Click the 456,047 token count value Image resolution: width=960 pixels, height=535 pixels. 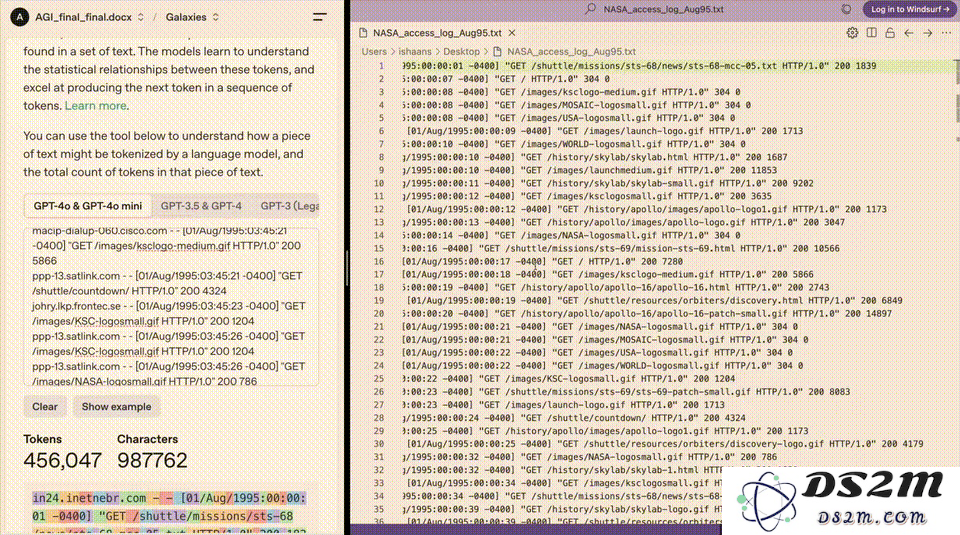62,460
